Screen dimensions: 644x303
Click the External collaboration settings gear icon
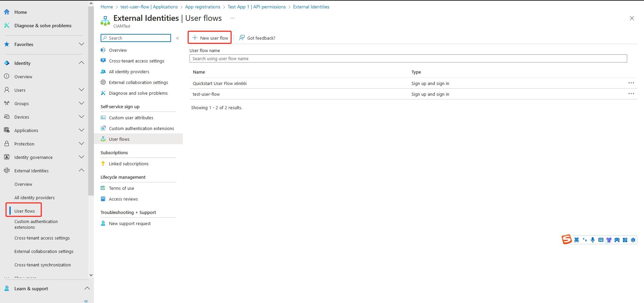click(103, 82)
